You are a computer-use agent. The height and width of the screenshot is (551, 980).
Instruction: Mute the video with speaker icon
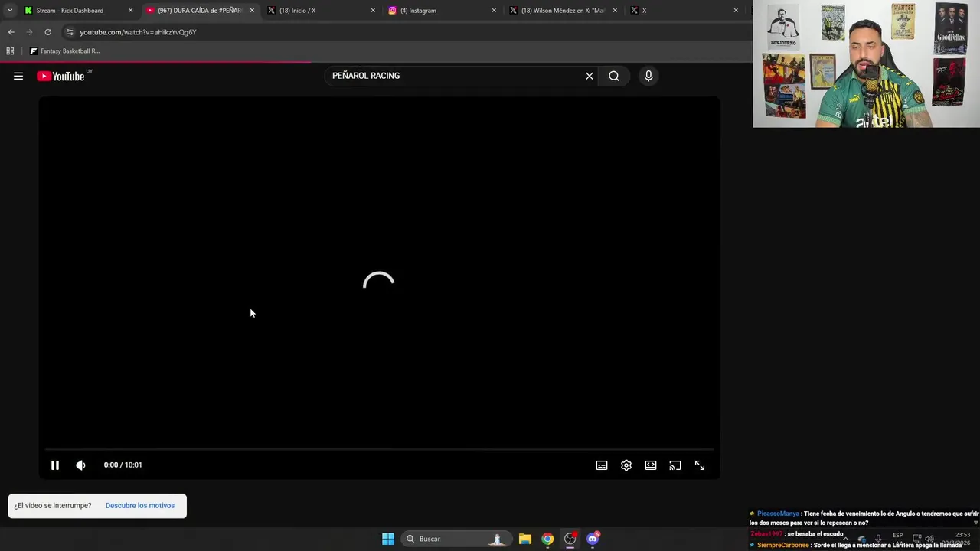click(x=80, y=465)
